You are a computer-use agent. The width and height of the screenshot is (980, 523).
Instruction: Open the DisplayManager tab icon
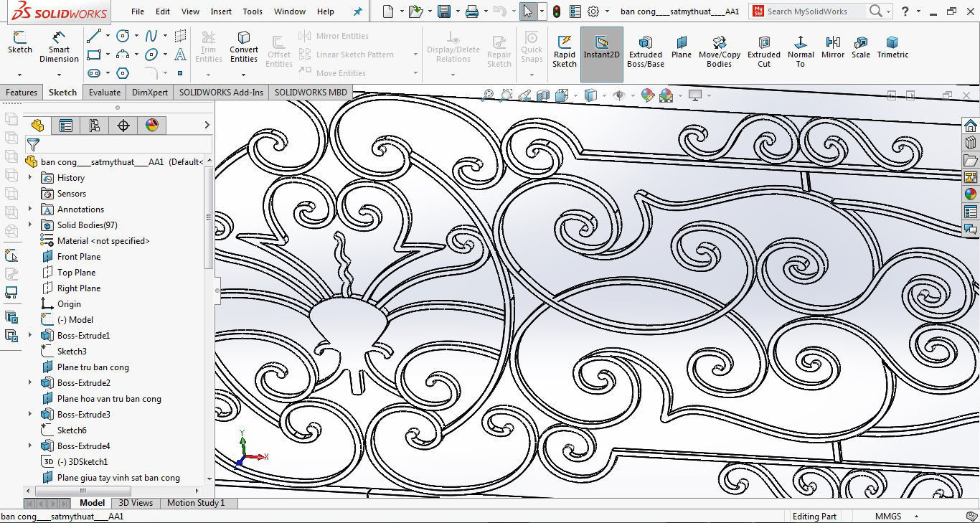[152, 126]
